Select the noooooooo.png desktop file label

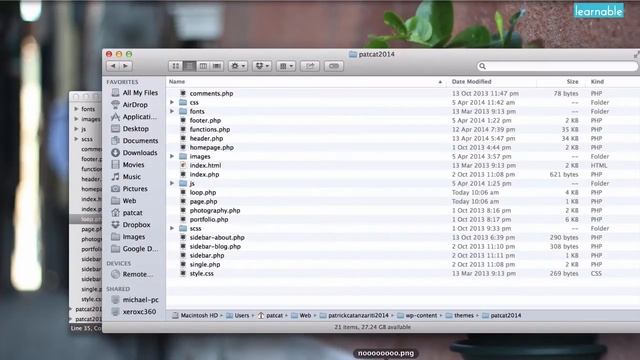coord(386,353)
